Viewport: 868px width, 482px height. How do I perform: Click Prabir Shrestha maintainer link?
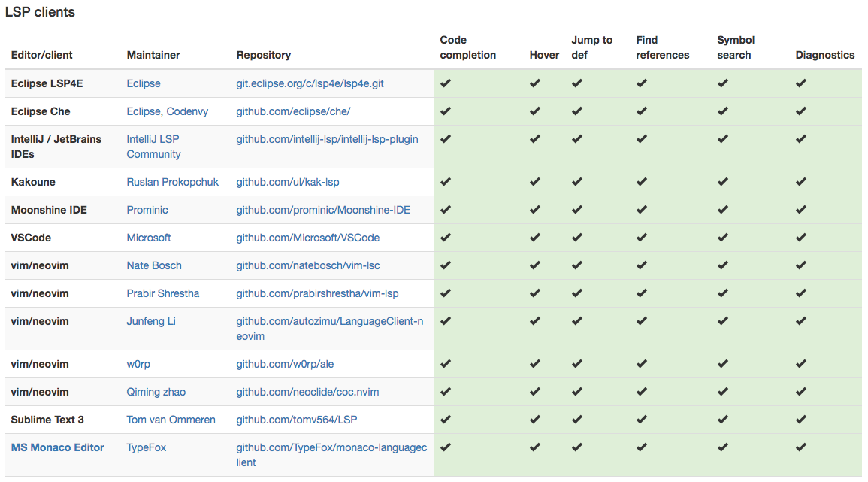(x=163, y=293)
